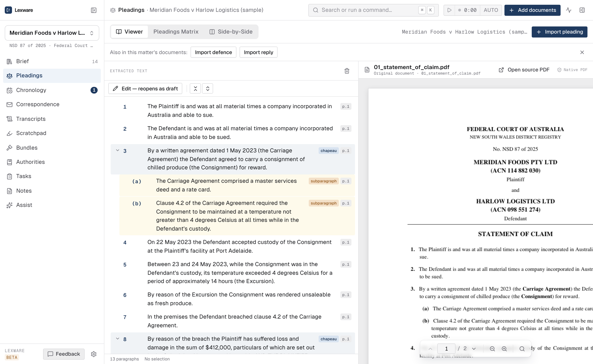This screenshot has width=593, height=364.
Task: Click p.1 page badge on paragraph 1
Action: 346,106
